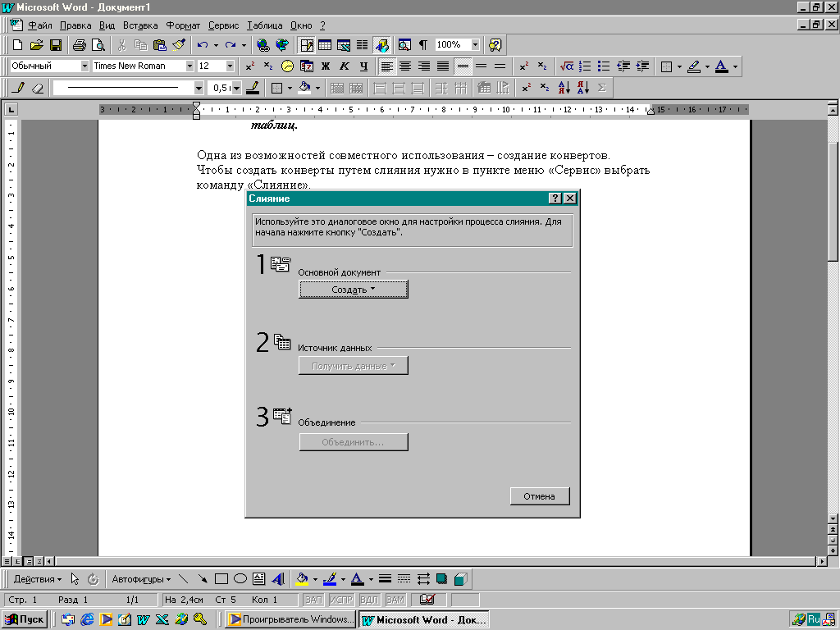
Task: Select the table Eraser tool
Action: pos(38,87)
